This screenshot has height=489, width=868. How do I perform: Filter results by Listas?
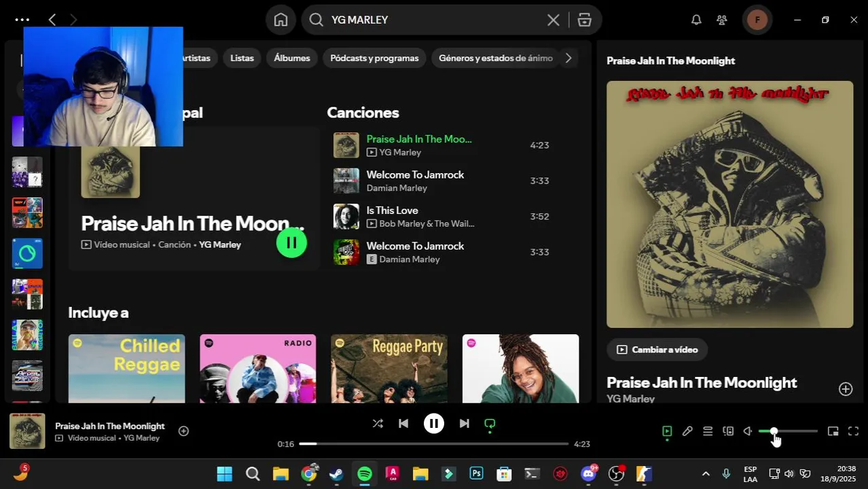(x=242, y=58)
